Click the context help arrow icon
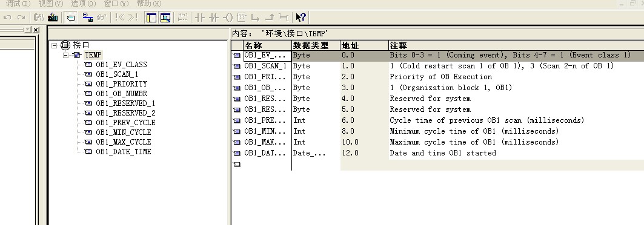The height and width of the screenshot is (225, 644). coord(300,17)
